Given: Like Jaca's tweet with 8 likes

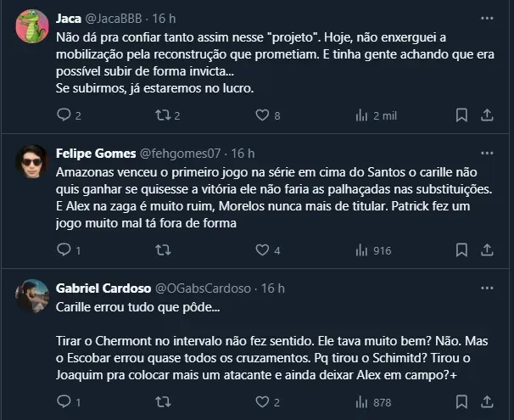Looking at the screenshot, I should (x=263, y=115).
